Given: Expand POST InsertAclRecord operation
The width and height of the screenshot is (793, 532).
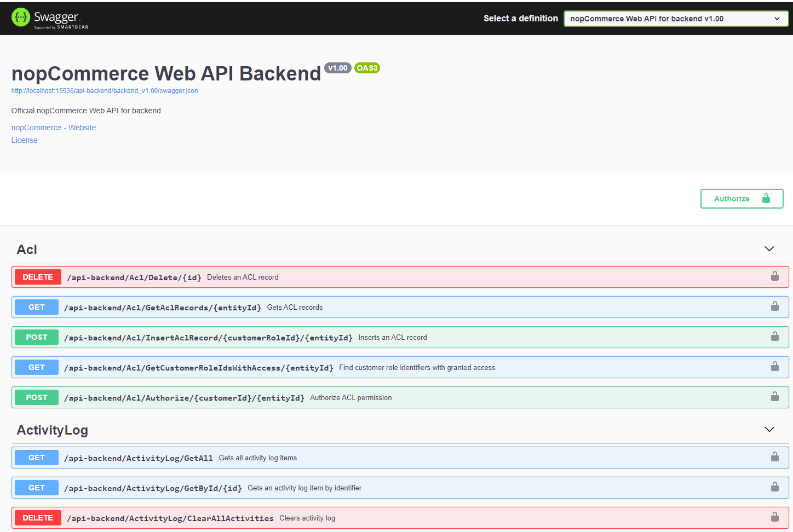Looking at the screenshot, I should point(400,337).
